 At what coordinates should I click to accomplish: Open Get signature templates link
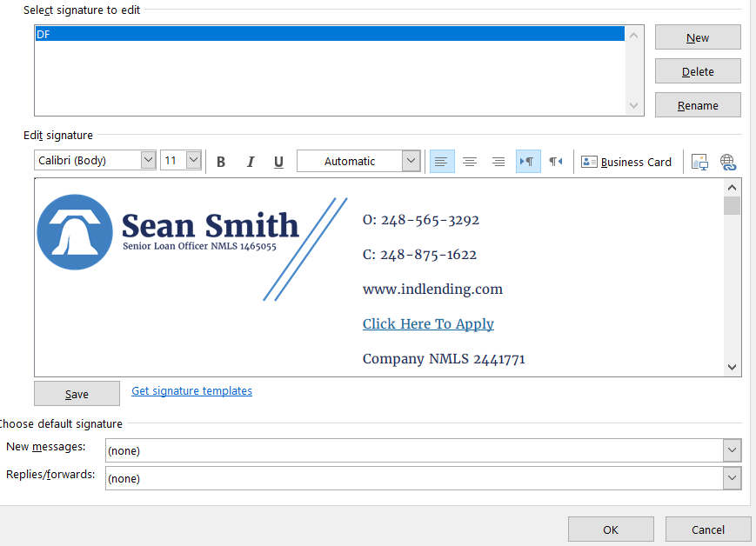coord(191,391)
